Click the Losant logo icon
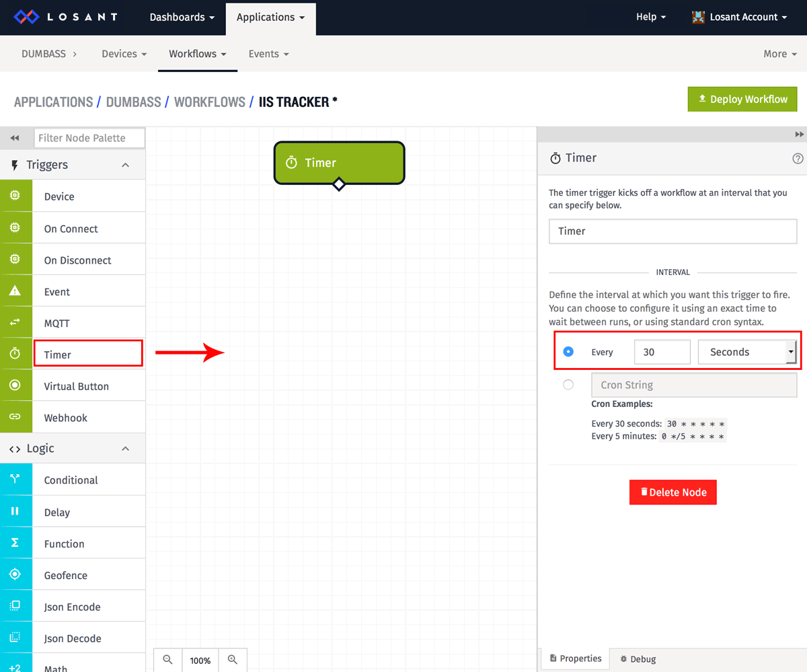807x672 pixels. click(x=27, y=17)
